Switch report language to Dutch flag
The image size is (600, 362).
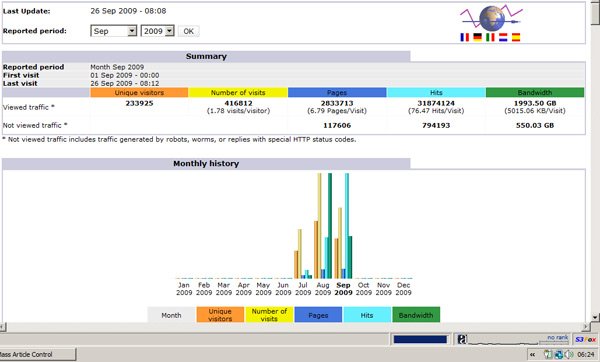coord(503,37)
